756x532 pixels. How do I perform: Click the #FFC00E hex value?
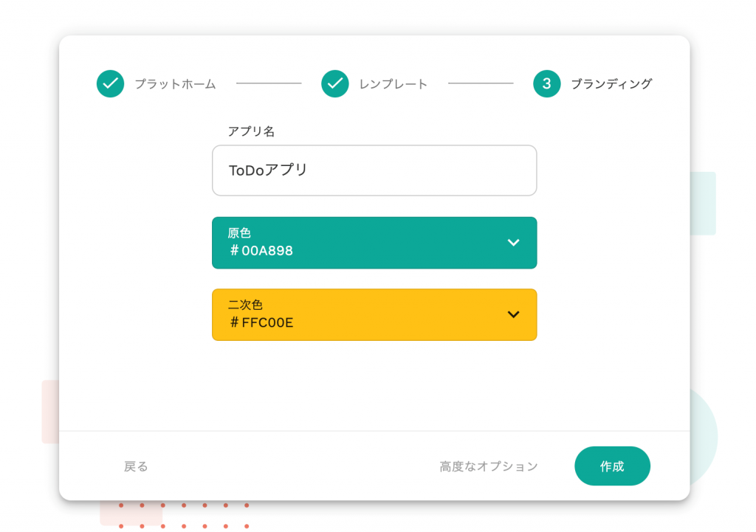261,322
